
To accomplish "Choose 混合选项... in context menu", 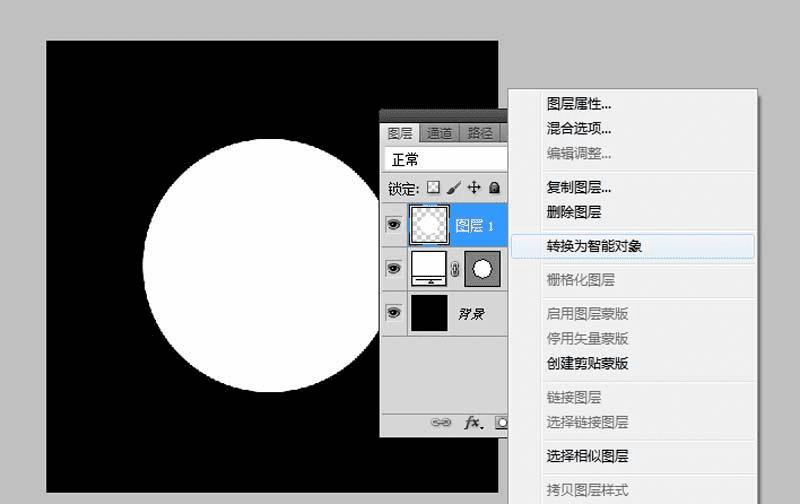I will (579, 129).
